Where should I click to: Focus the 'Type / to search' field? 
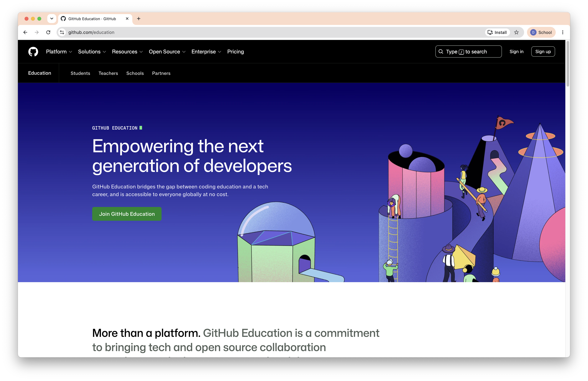tap(468, 52)
